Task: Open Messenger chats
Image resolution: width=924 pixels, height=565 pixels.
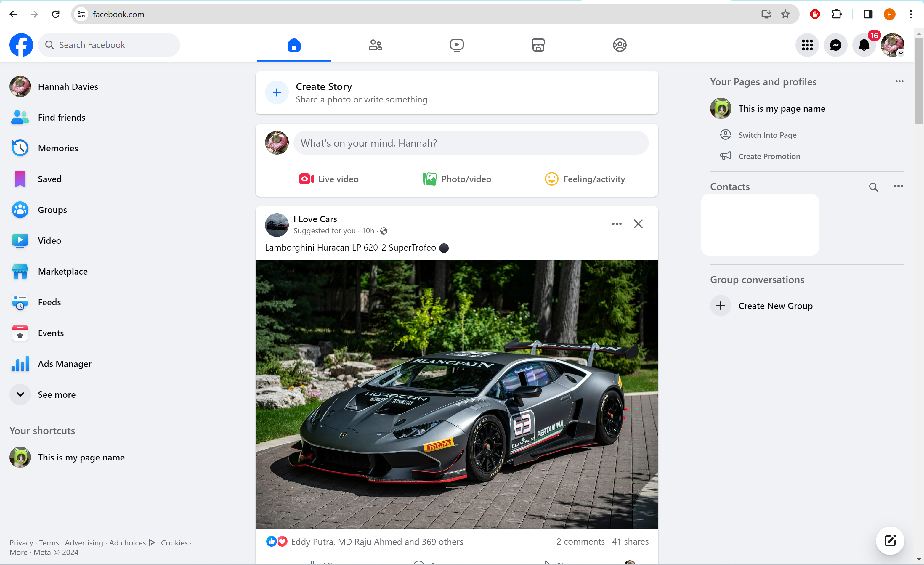Action: click(x=835, y=45)
